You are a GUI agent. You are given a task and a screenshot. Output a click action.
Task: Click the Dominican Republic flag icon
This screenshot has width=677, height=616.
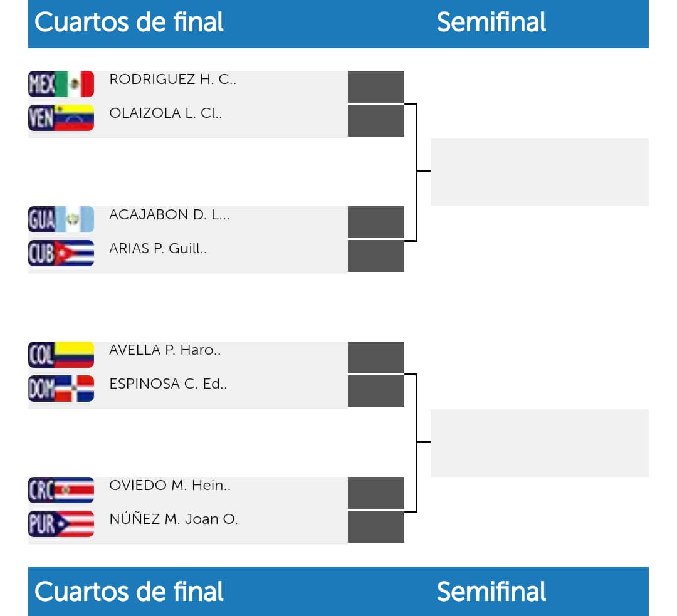(x=61, y=389)
